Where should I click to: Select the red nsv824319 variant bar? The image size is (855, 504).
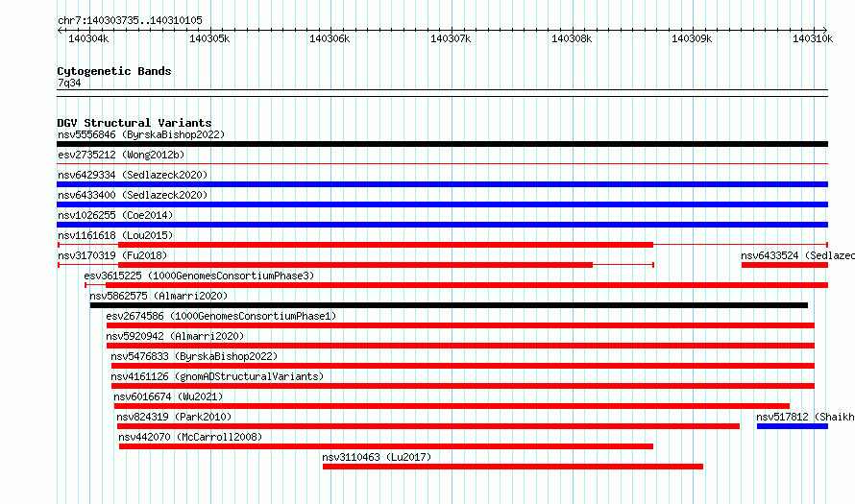point(428,426)
